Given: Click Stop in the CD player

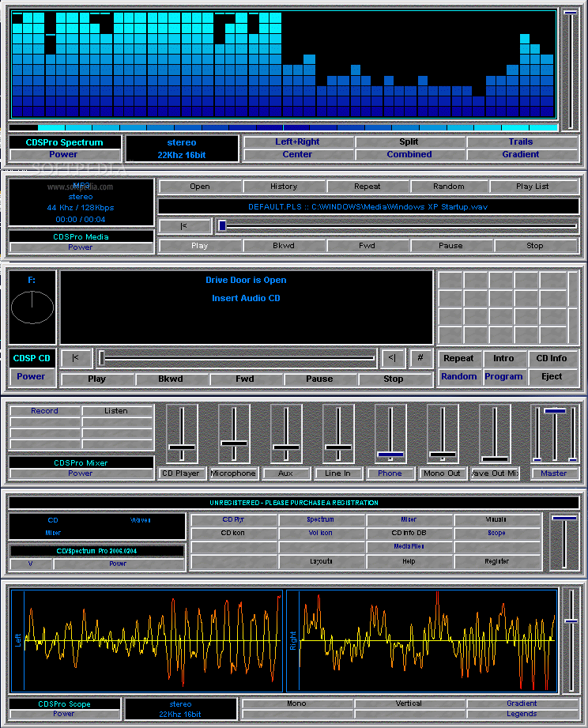Looking at the screenshot, I should [394, 379].
